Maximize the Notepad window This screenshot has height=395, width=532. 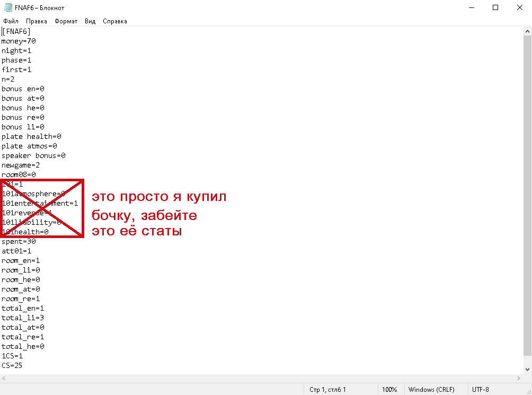click(495, 7)
